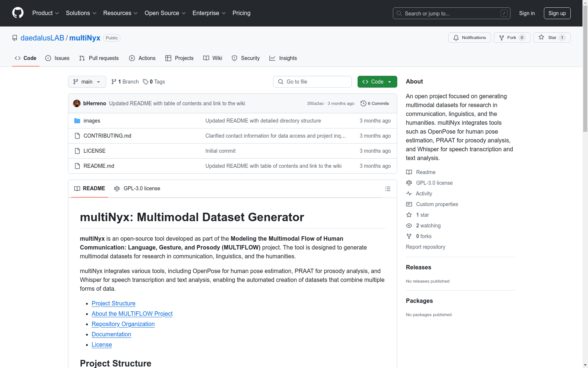588x368 pixels.
Task: Switch to the Projects tab
Action: point(179,58)
